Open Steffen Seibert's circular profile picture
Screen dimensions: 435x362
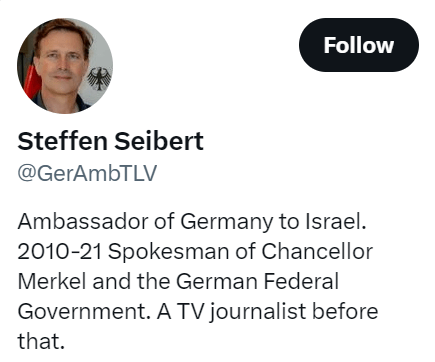tap(65, 66)
